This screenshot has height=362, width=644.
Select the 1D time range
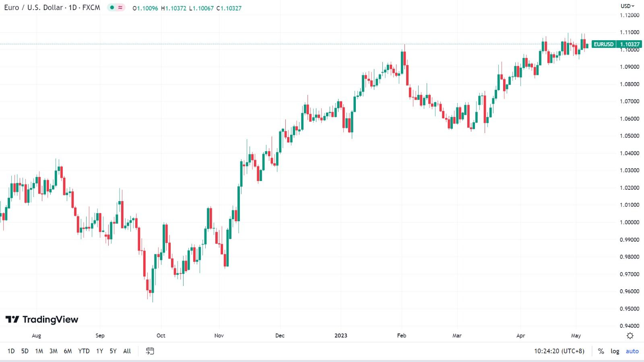11,351
